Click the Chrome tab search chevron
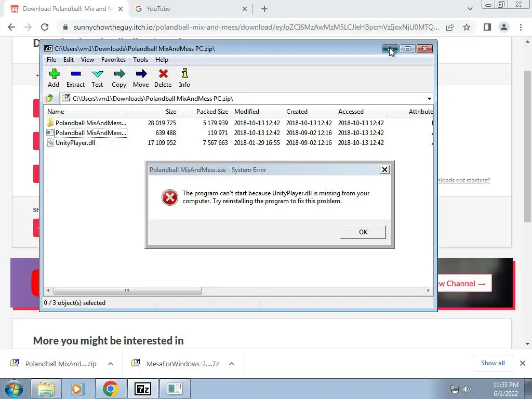Viewport: 532px width, 399px height. [470, 9]
